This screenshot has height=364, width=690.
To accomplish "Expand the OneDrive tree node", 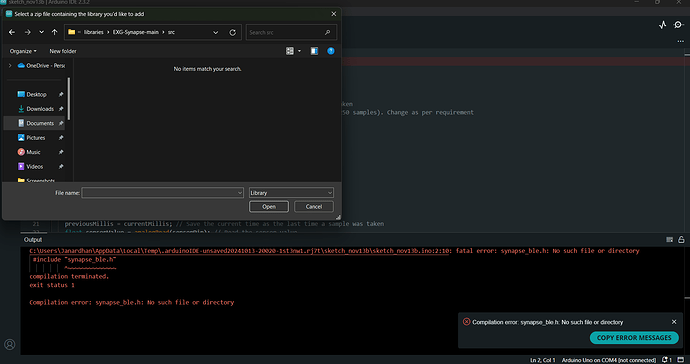I will click(x=10, y=66).
